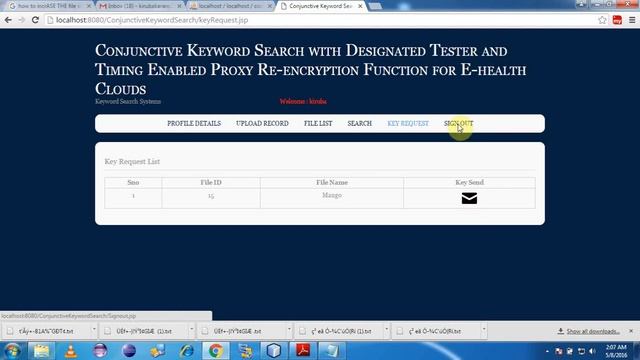
Task: Click the taskbar clock showing 2:07 AM
Action: coord(616,351)
